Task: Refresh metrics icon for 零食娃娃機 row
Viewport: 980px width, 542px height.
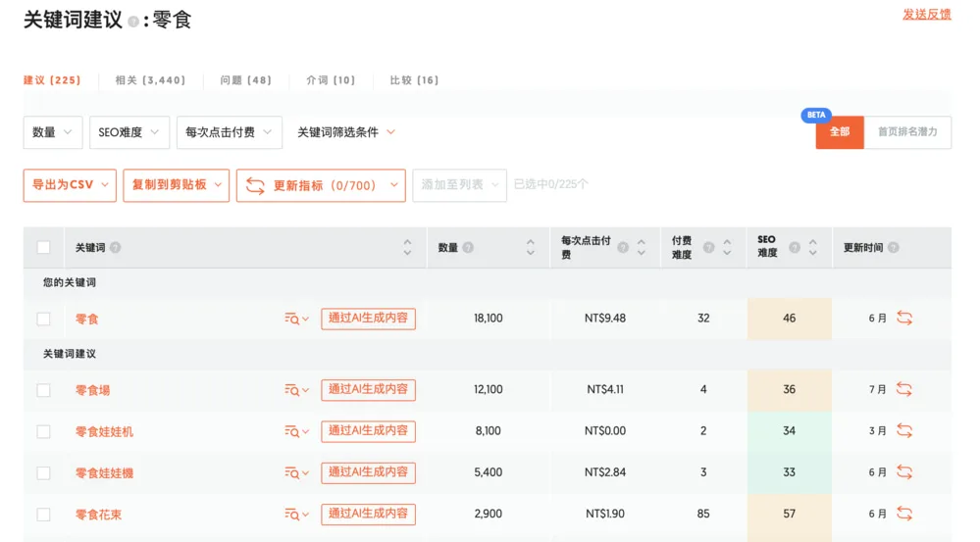Action: 904,472
